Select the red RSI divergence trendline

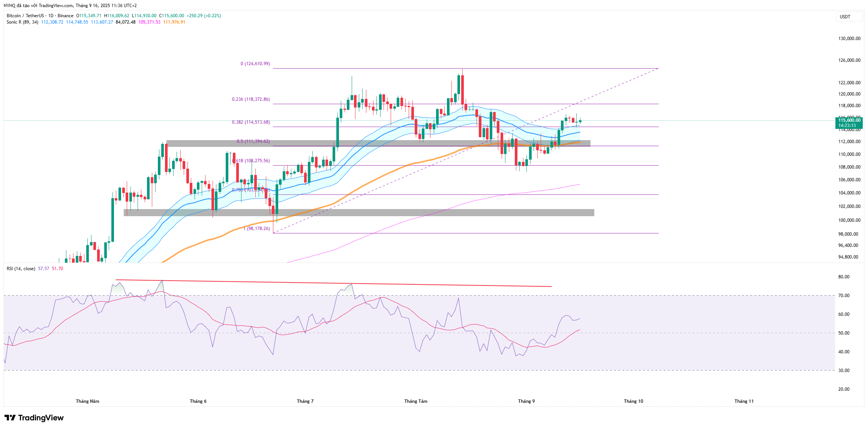334,283
